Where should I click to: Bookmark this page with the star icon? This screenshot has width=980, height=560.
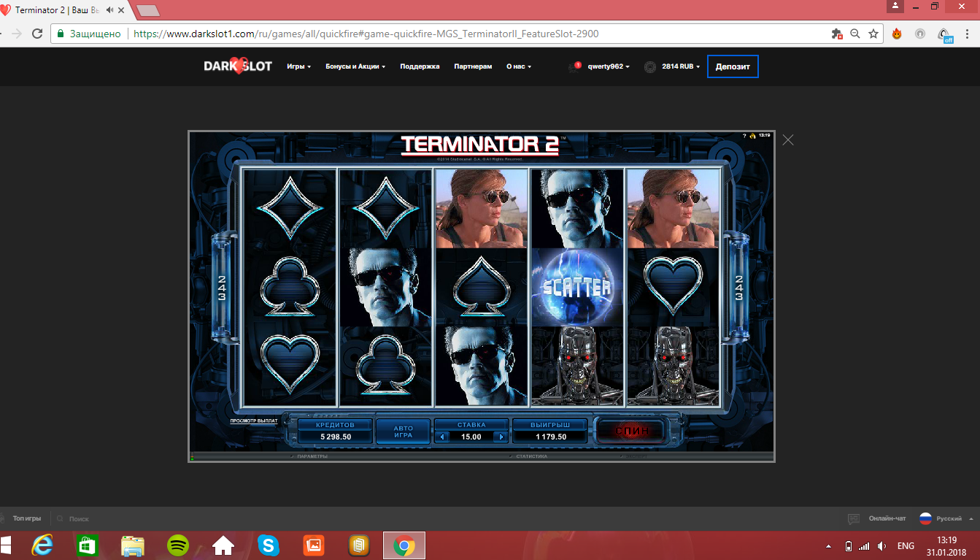pyautogui.click(x=873, y=34)
